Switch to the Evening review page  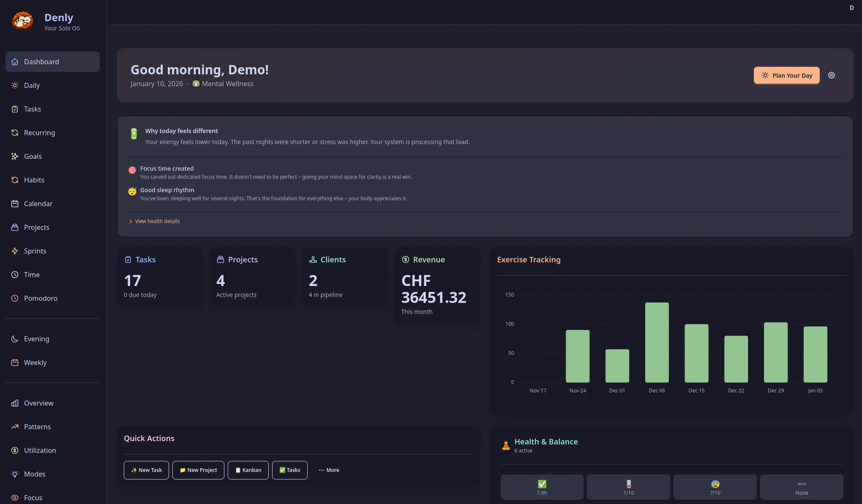click(x=36, y=339)
